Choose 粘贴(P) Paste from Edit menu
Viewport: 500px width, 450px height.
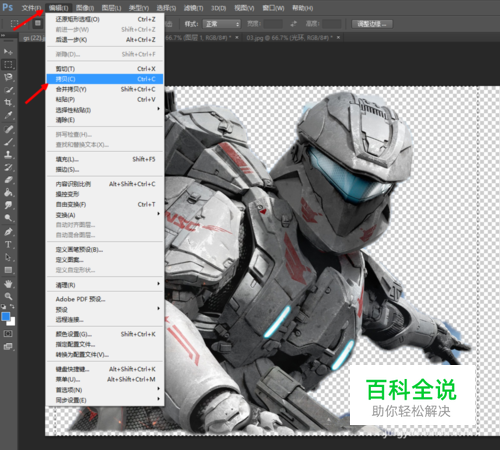coord(105,99)
